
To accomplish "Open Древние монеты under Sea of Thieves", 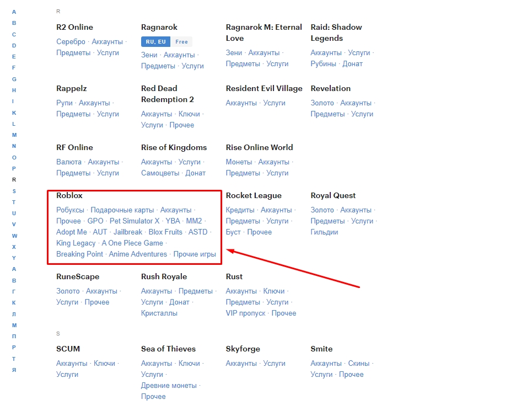I will coord(169,386).
